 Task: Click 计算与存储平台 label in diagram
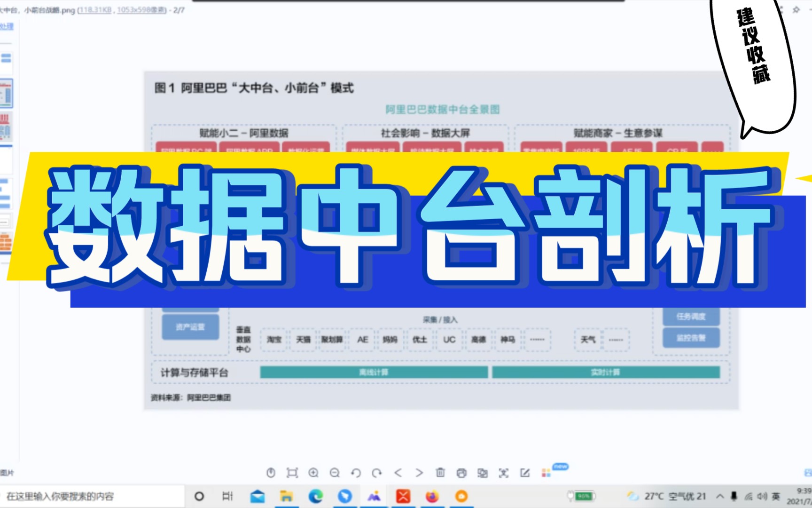click(x=195, y=373)
